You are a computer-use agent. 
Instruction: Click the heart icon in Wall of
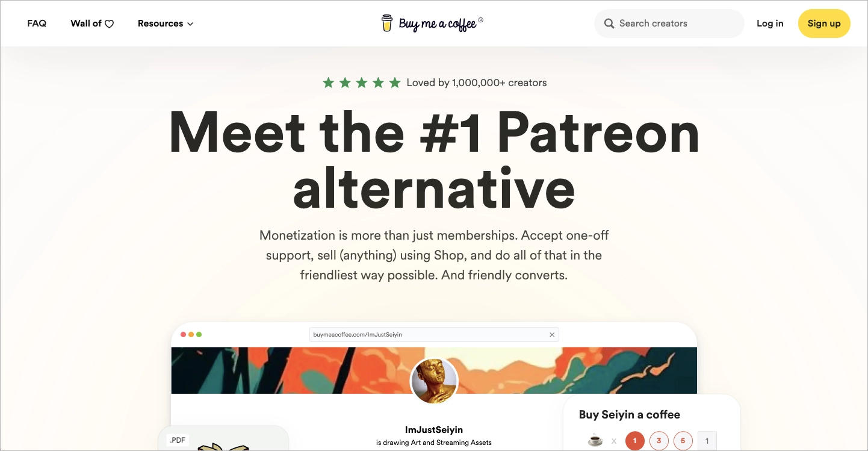click(109, 24)
